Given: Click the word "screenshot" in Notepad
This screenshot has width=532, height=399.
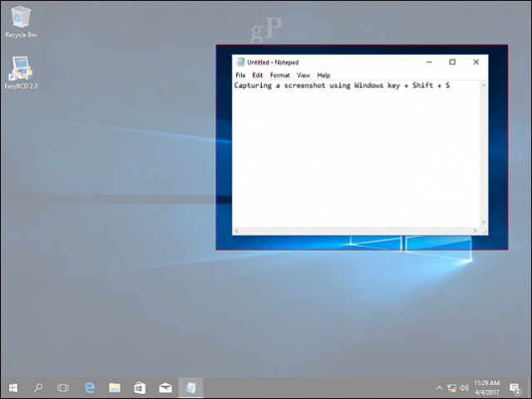Looking at the screenshot, I should coord(305,86).
